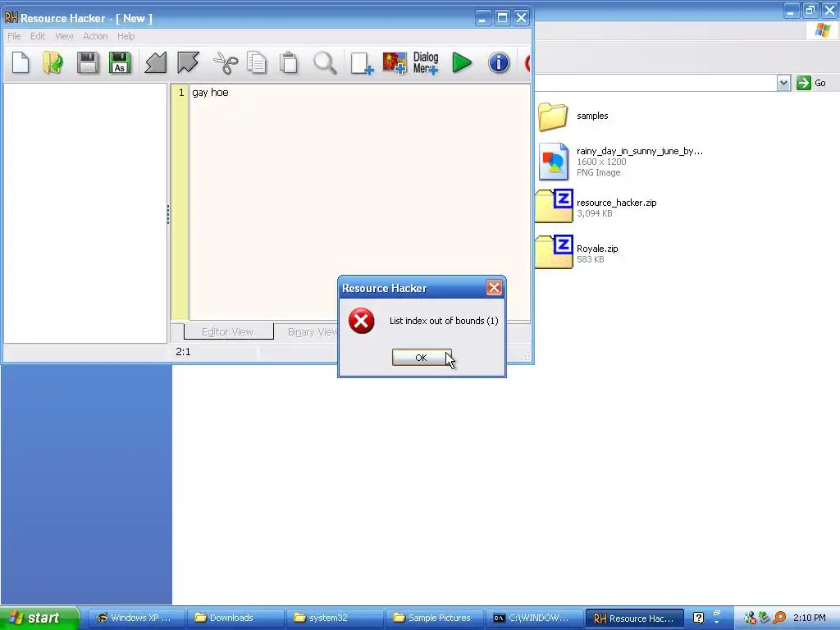
Task: Click the panel splitter grip handle
Action: pos(168,214)
